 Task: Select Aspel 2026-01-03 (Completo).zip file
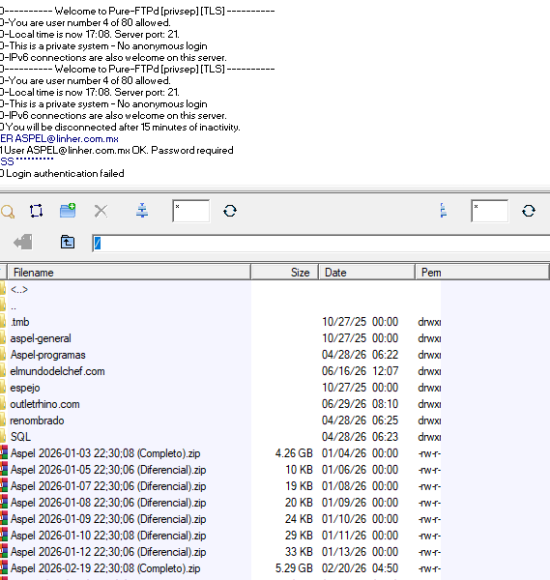click(105, 453)
